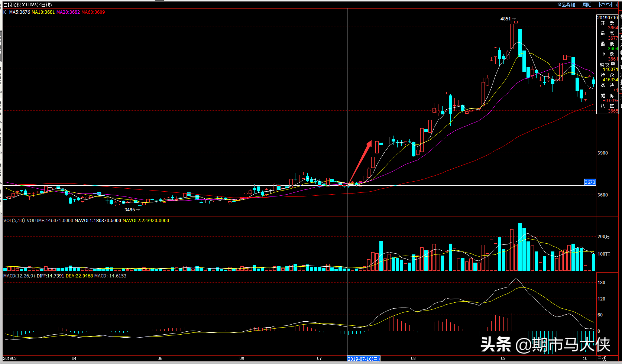Click the MACD:-14.6153 value
Viewport: 622px width, 364px height.
pos(110,276)
